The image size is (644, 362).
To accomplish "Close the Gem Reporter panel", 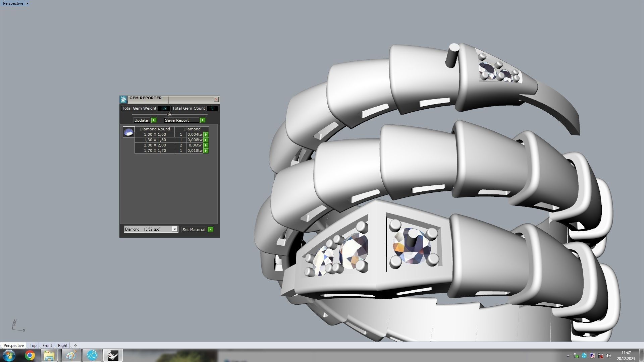I will click(x=216, y=99).
